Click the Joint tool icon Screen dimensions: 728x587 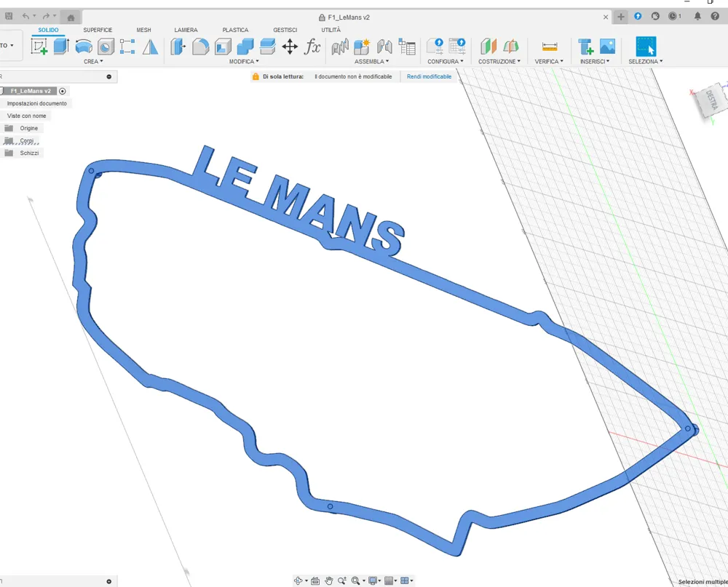pos(340,47)
